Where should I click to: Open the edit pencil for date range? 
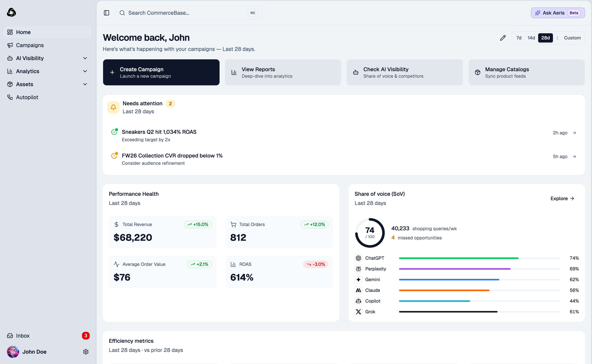click(503, 38)
